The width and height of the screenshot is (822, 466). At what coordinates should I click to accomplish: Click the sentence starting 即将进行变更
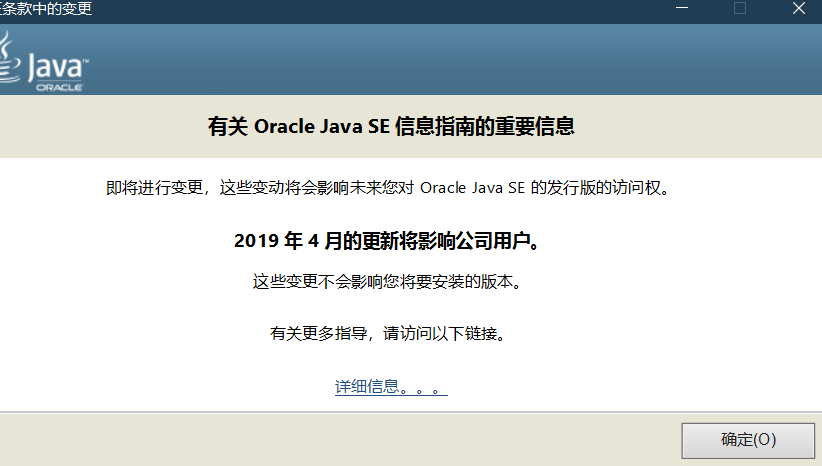pos(388,188)
